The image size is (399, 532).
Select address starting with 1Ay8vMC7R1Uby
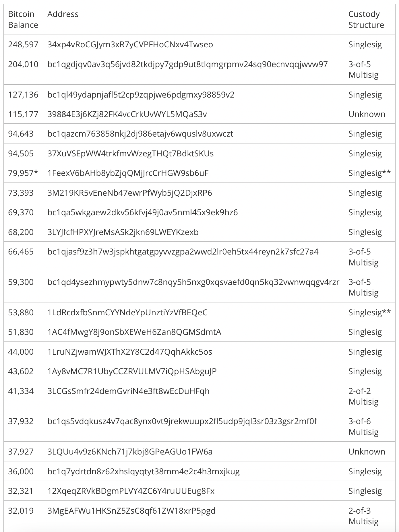click(x=132, y=371)
